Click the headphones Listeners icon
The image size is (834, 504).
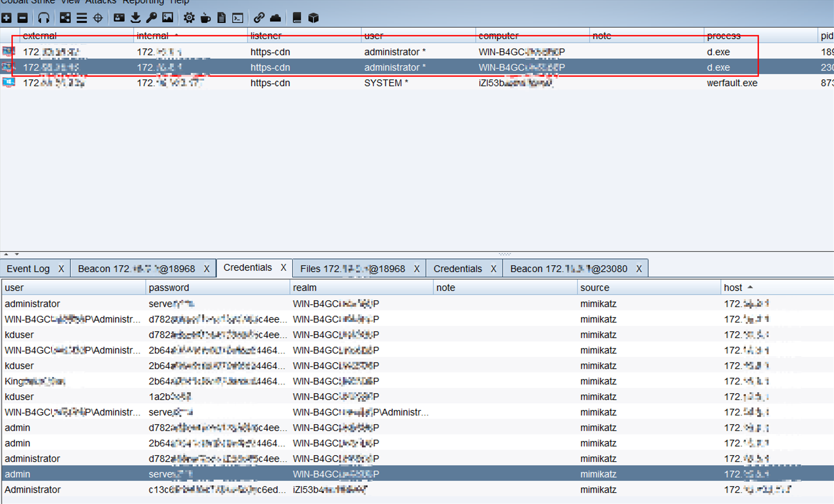[x=44, y=18]
